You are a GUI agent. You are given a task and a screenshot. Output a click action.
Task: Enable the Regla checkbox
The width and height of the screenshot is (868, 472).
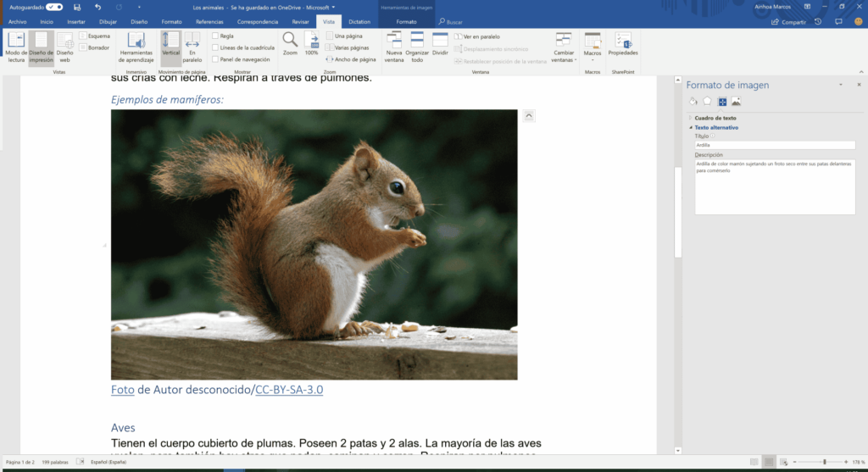(215, 36)
